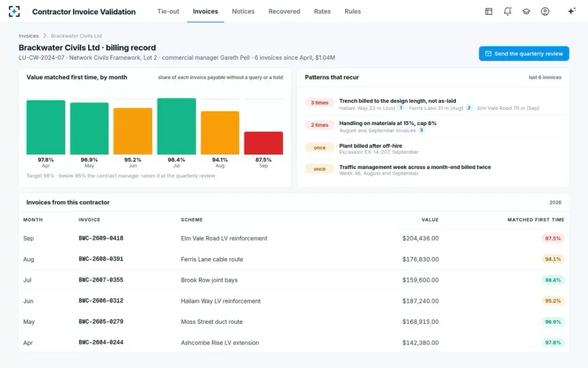Click 'Hallam Way LV reinforcement' scheme
588x368 pixels.
220,301
